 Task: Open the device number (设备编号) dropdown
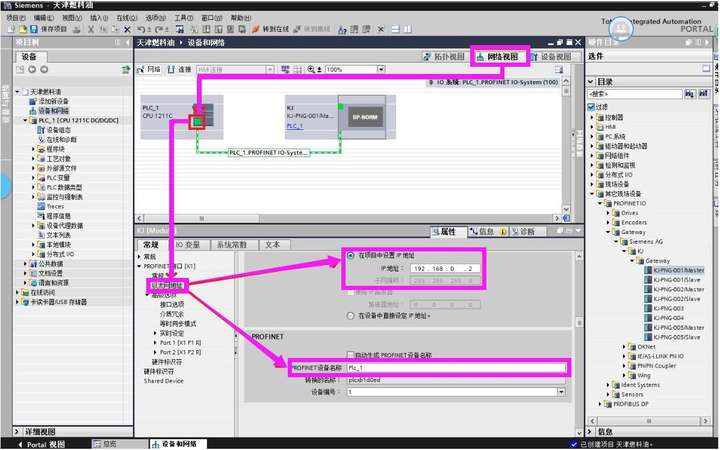click(561, 392)
